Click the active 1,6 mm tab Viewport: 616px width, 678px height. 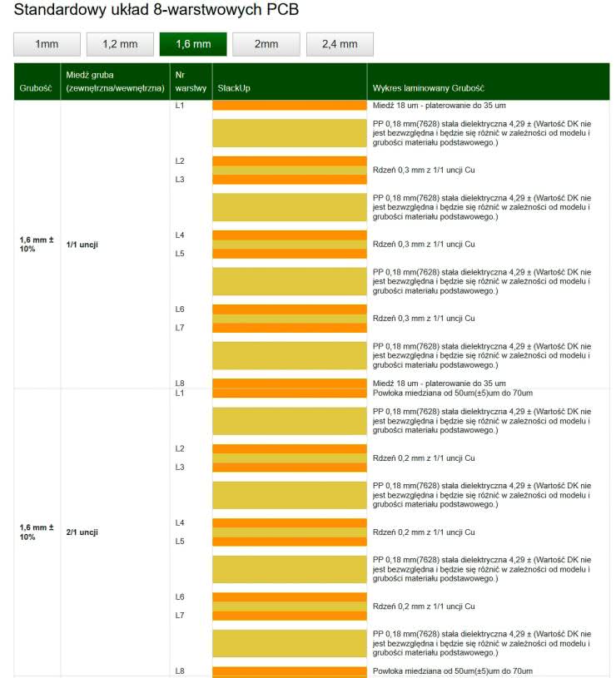point(193,44)
